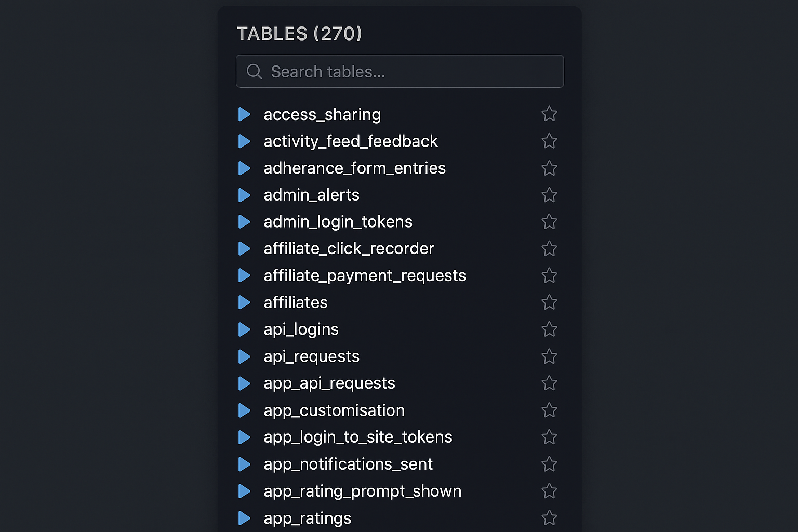Click the search magnifier icon

pyautogui.click(x=254, y=71)
